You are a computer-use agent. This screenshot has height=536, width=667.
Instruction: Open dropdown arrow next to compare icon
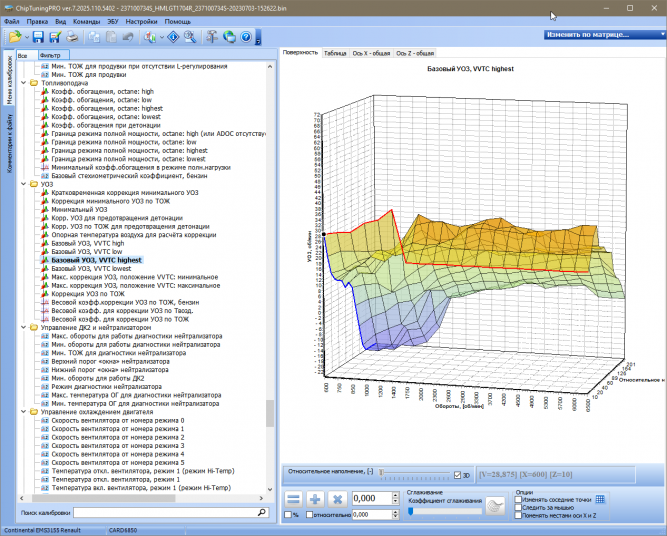pyautogui.click(x=162, y=37)
